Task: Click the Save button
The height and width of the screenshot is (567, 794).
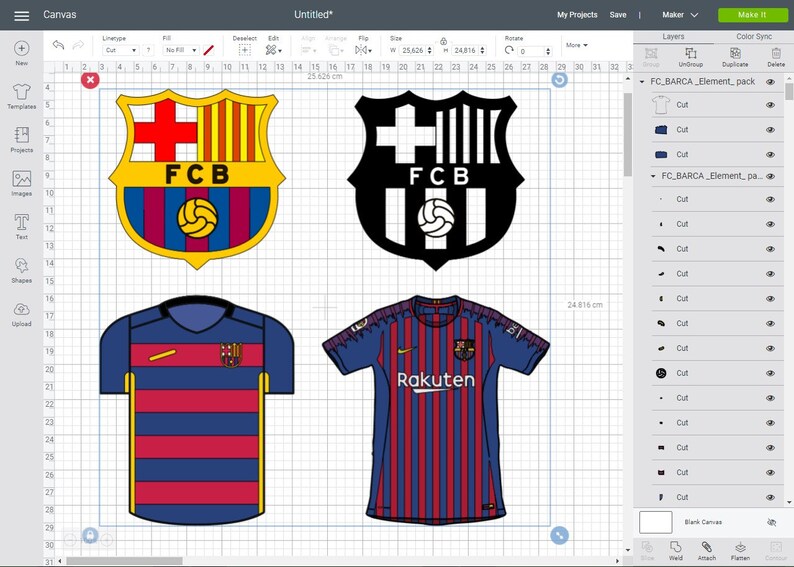Action: 618,15
